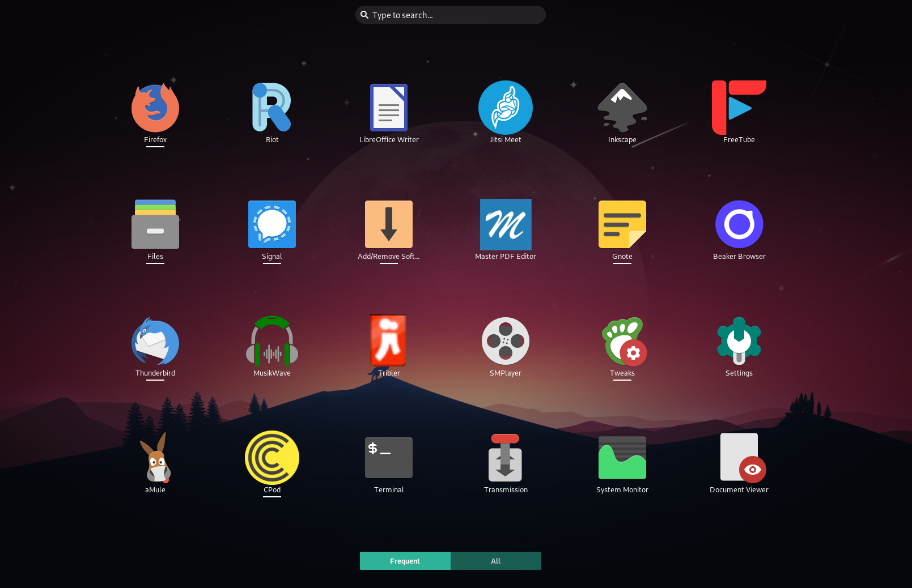Click the search field at the top

pyautogui.click(x=450, y=15)
